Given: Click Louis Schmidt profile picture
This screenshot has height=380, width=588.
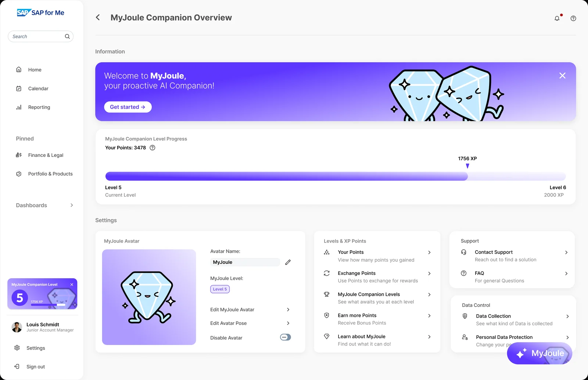Looking at the screenshot, I should [x=17, y=327].
